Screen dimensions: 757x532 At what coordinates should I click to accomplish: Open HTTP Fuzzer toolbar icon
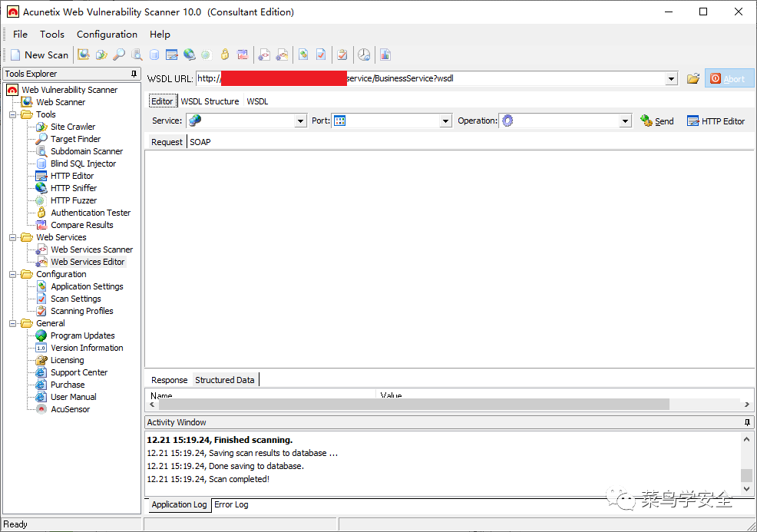207,55
